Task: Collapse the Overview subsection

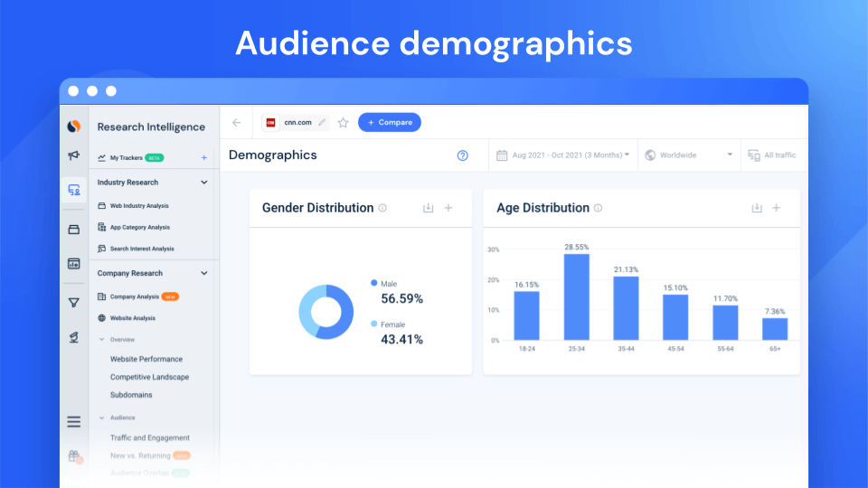Action: click(102, 340)
